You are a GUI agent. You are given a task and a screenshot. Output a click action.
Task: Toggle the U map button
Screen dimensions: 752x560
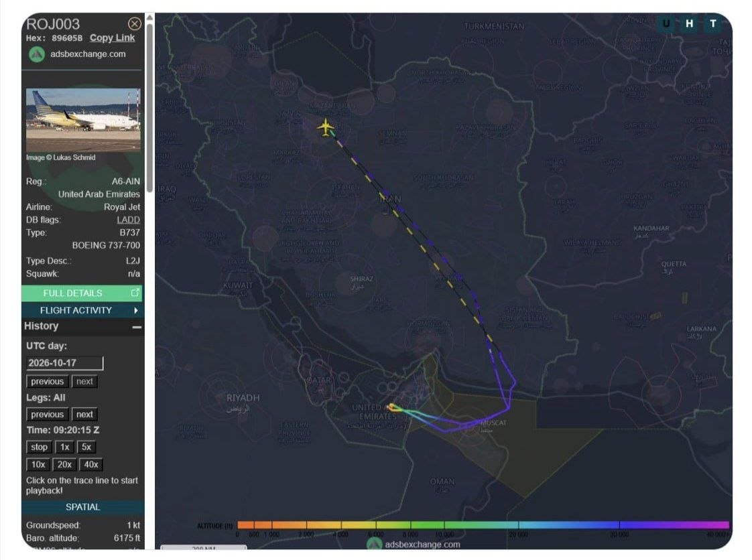point(666,23)
